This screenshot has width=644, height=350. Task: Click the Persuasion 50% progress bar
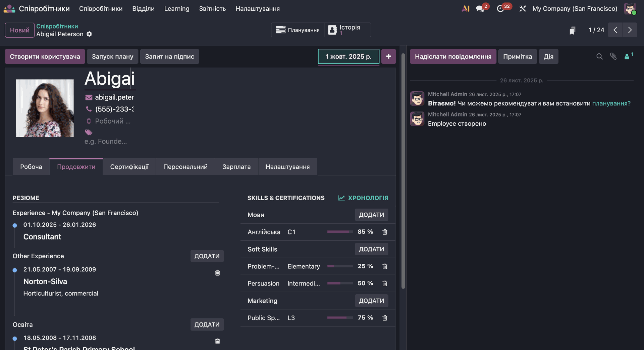[340, 283]
